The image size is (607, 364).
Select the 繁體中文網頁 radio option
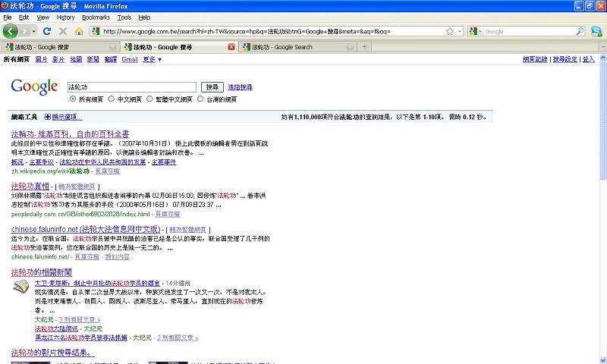tap(149, 99)
